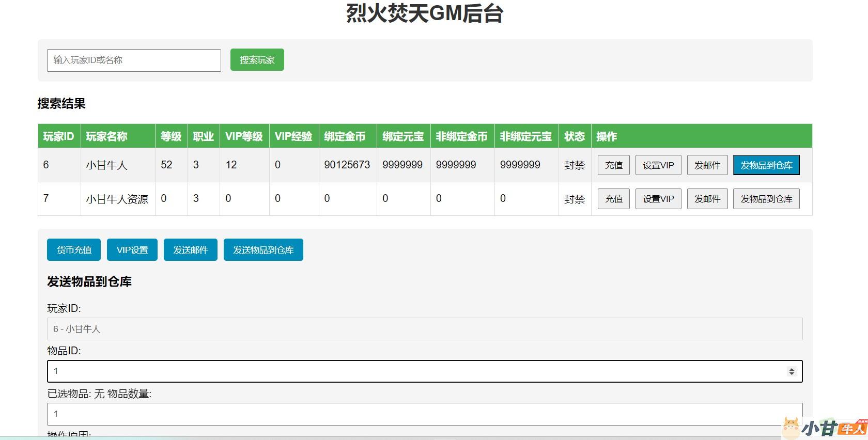Focus the 物品ID input field

point(413,371)
